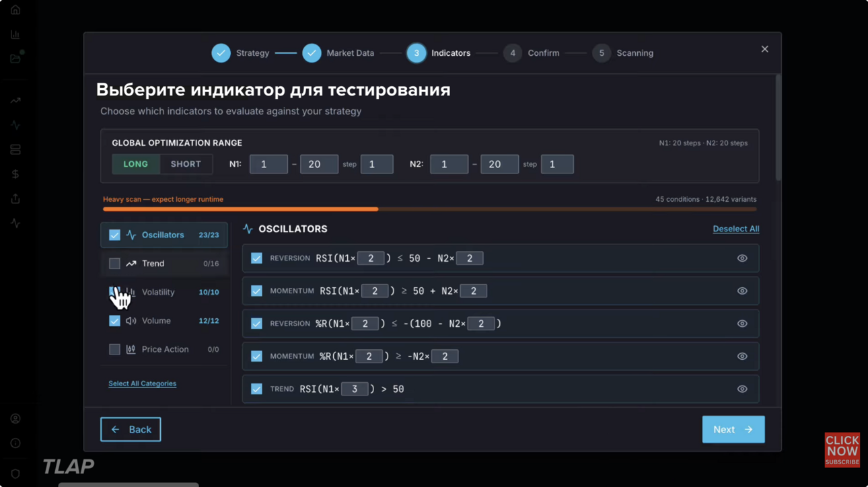Click the Oscillators '23/23' count

click(209, 235)
